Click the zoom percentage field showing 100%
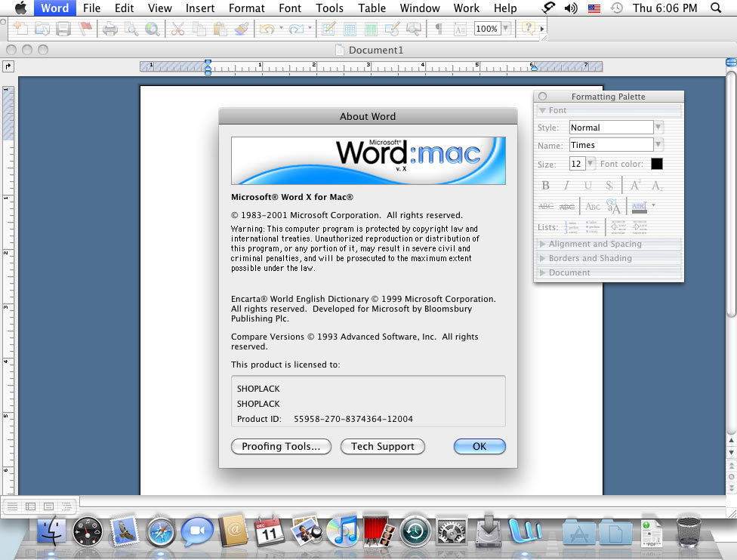Screen dimensions: 737x560 point(486,29)
